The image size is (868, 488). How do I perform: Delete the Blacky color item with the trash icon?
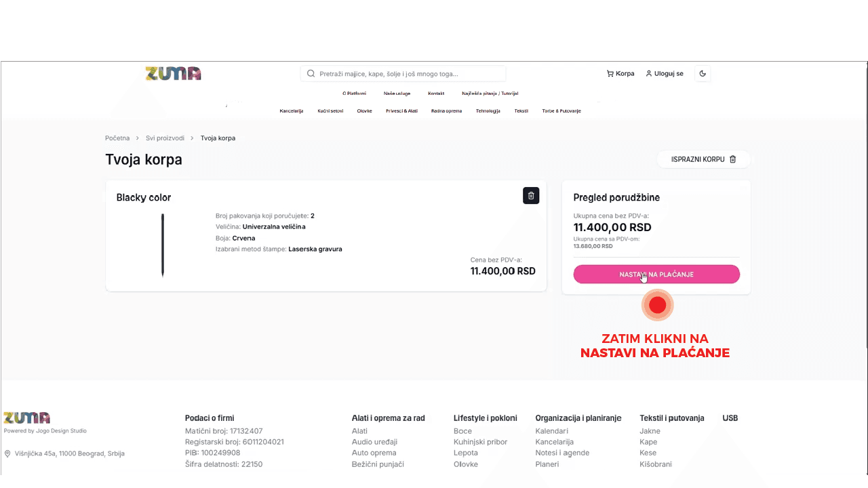pyautogui.click(x=531, y=196)
